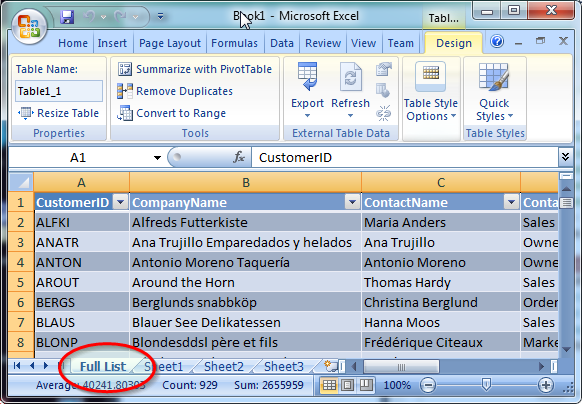
Task: Click the Refresh external data icon
Action: click(x=350, y=76)
